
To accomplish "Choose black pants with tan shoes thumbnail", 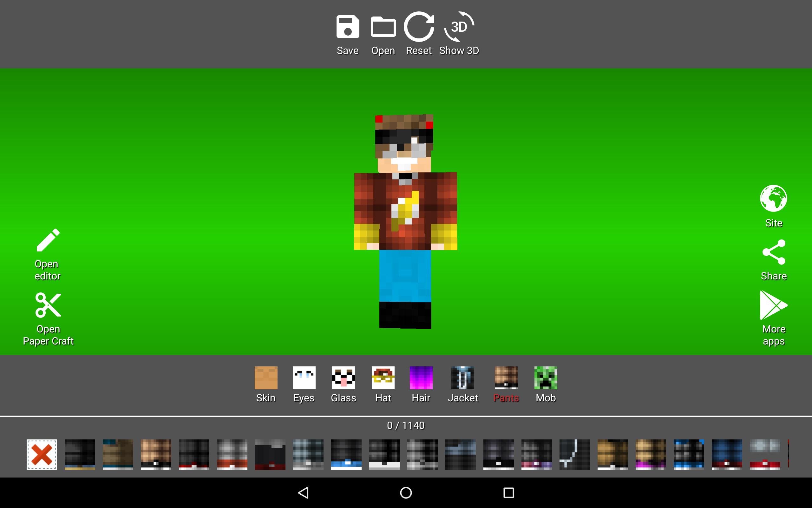I will coord(80,454).
